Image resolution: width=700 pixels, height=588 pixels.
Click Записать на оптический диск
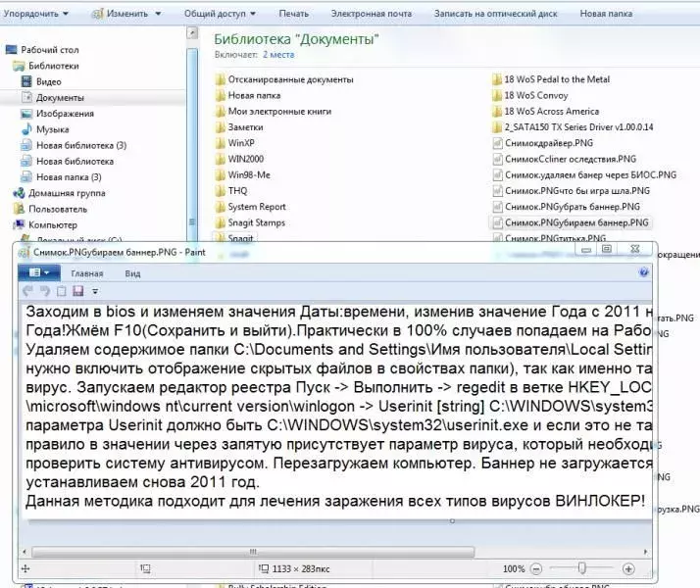tap(495, 14)
